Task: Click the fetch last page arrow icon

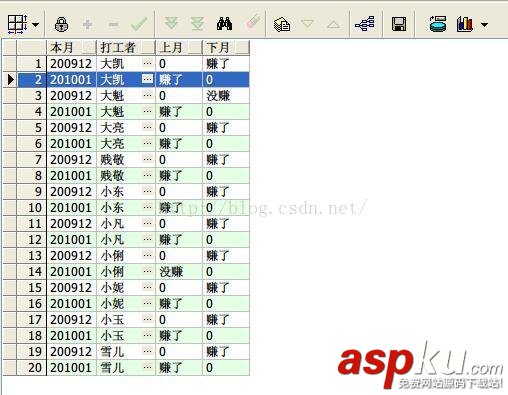Action: click(x=197, y=24)
